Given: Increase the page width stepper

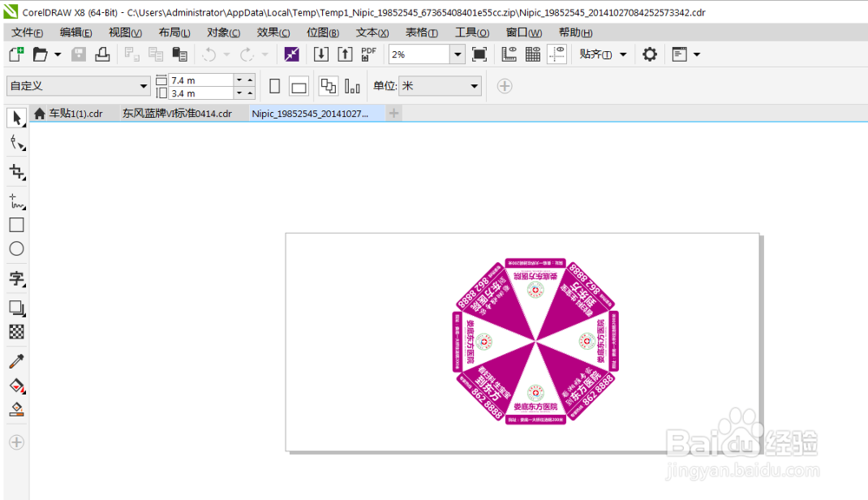Looking at the screenshot, I should pos(250,80).
